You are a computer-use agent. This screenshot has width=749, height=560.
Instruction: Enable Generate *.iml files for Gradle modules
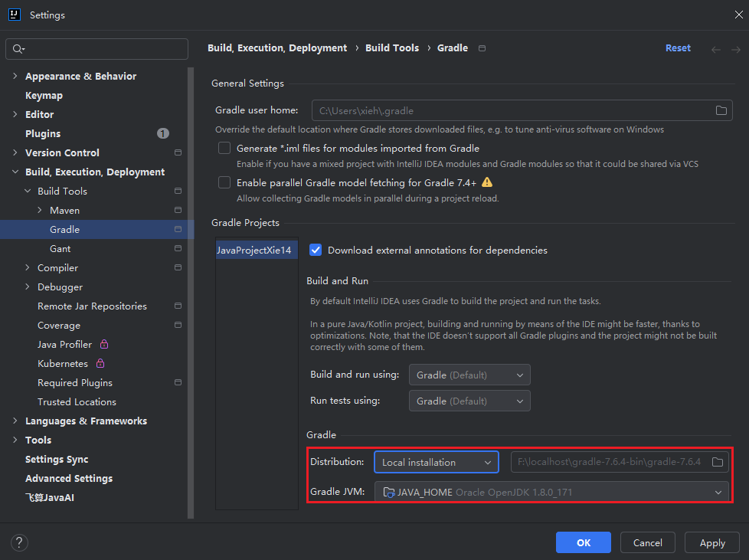point(224,148)
